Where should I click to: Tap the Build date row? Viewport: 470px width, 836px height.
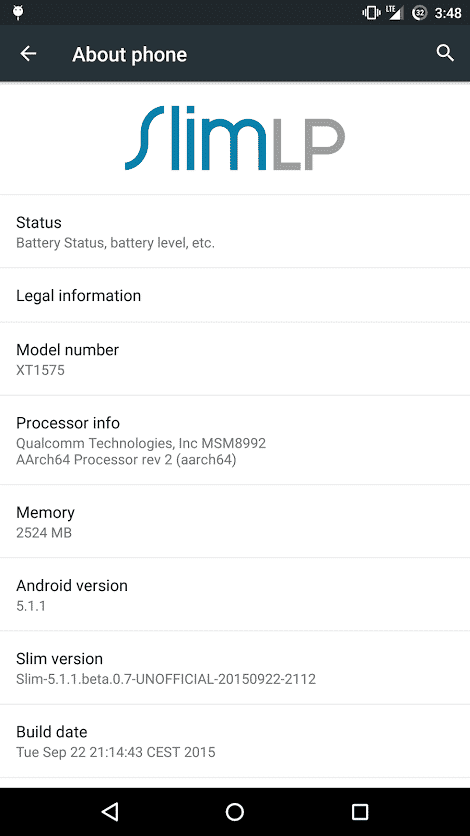tap(235, 741)
